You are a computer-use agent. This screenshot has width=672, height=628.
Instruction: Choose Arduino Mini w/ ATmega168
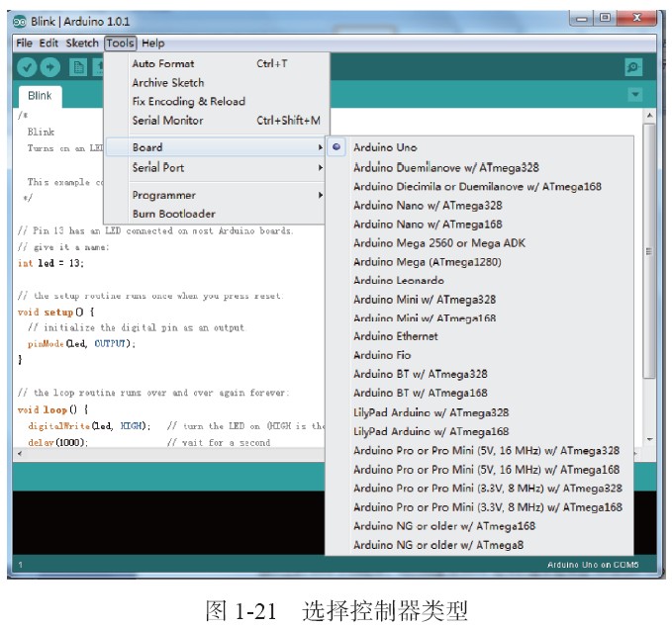point(480,317)
